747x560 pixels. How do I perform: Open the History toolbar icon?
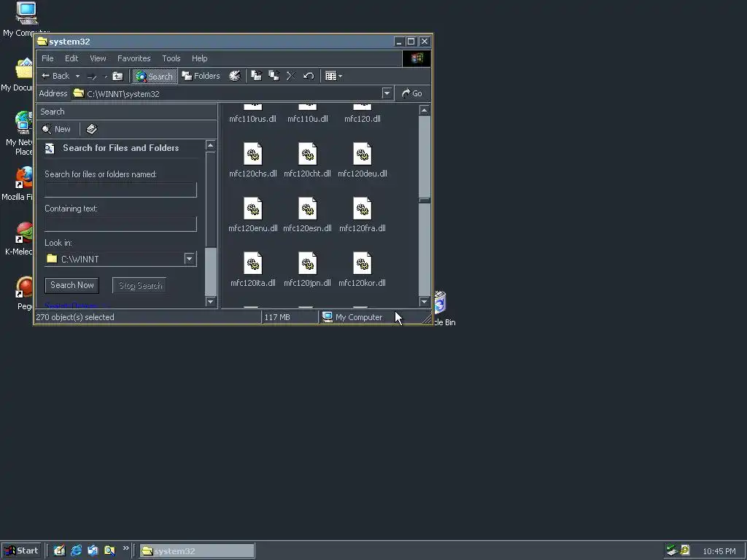click(x=235, y=76)
